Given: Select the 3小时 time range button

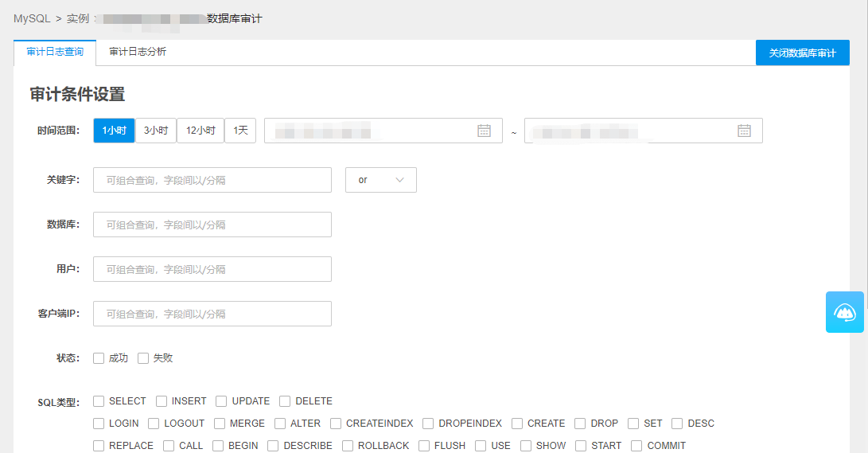Looking at the screenshot, I should click(x=156, y=131).
